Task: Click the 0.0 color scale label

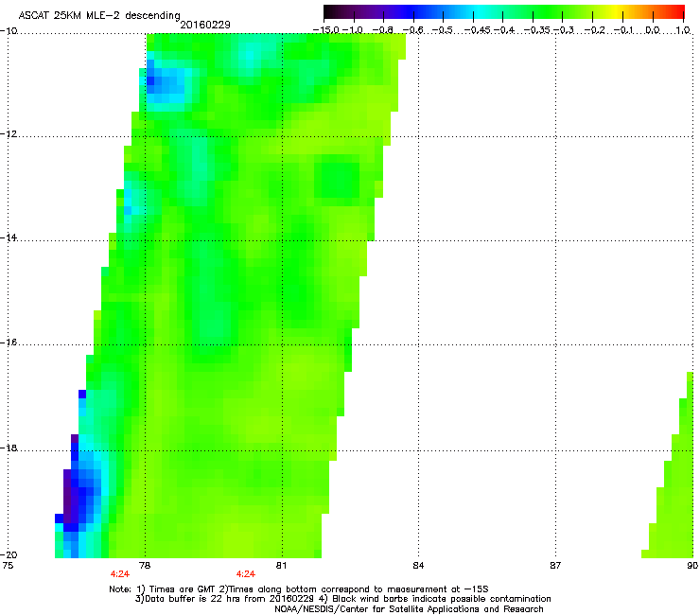Action: (653, 30)
